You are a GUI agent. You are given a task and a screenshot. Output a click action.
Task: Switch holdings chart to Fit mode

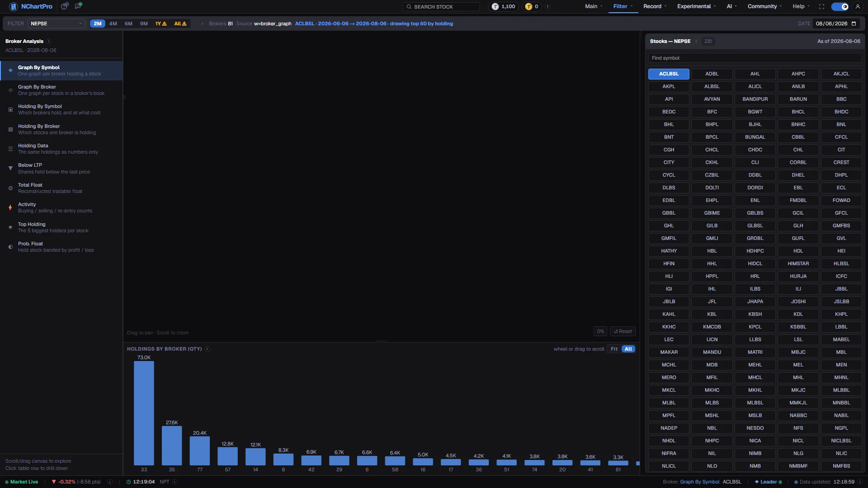[614, 349]
